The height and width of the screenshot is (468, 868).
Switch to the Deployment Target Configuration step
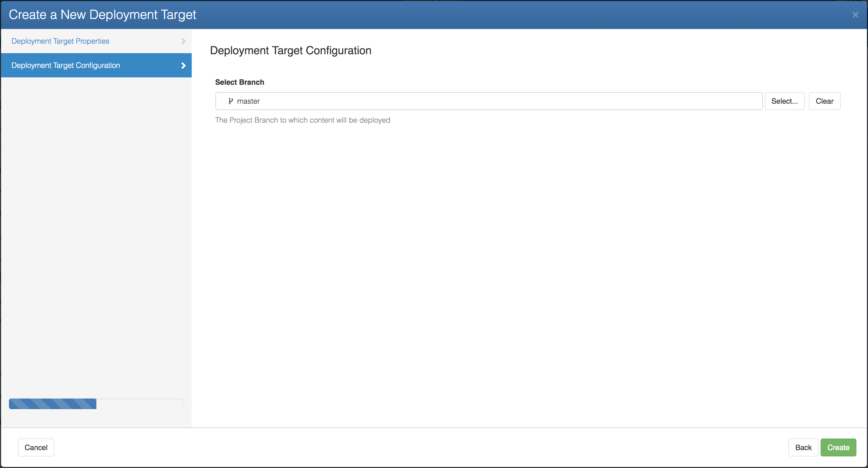point(65,65)
